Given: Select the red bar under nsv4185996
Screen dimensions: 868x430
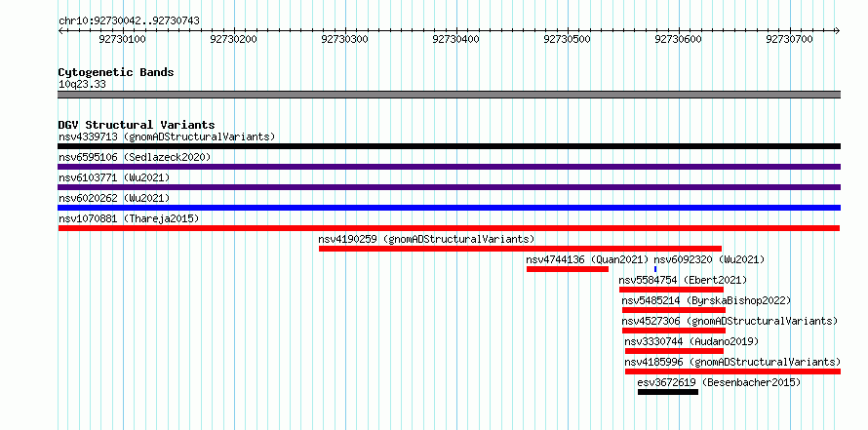Looking at the screenshot, I should coord(733,371).
